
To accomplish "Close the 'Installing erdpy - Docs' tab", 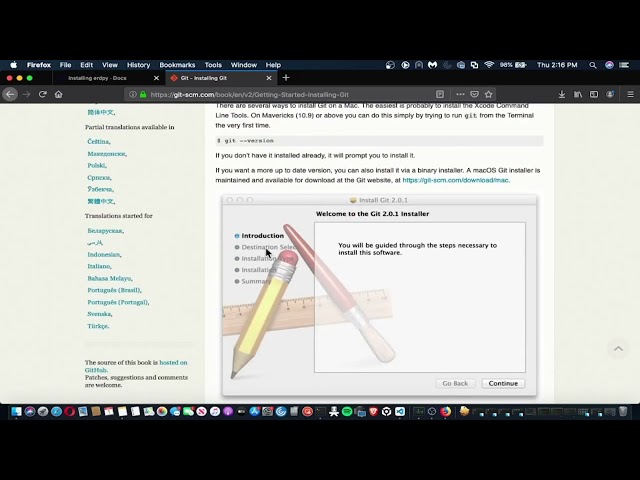I will click(x=156, y=78).
